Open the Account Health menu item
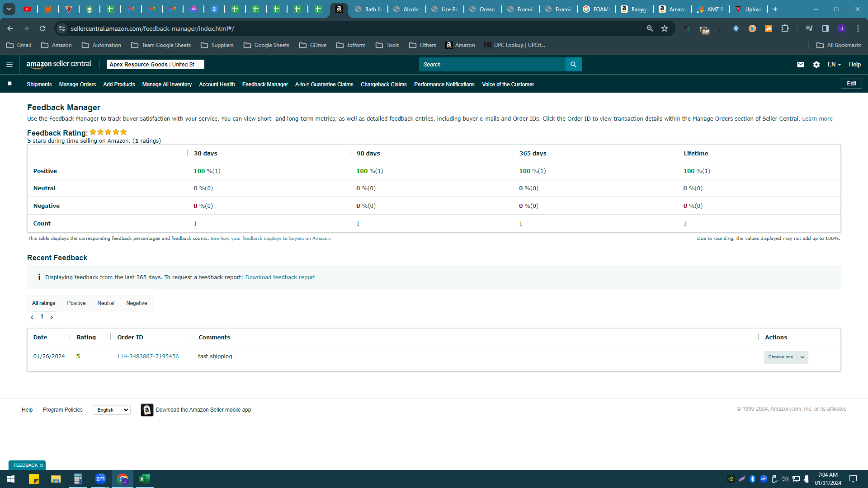 click(x=217, y=84)
